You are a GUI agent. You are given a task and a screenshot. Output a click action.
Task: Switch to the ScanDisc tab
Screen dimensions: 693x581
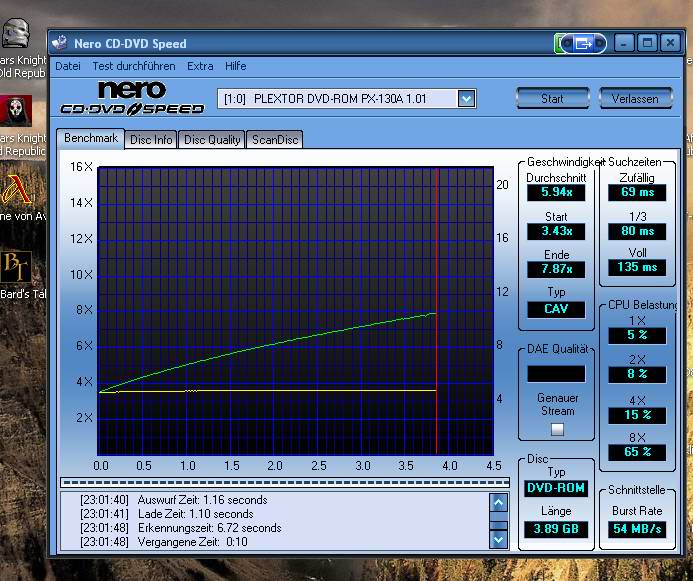275,140
